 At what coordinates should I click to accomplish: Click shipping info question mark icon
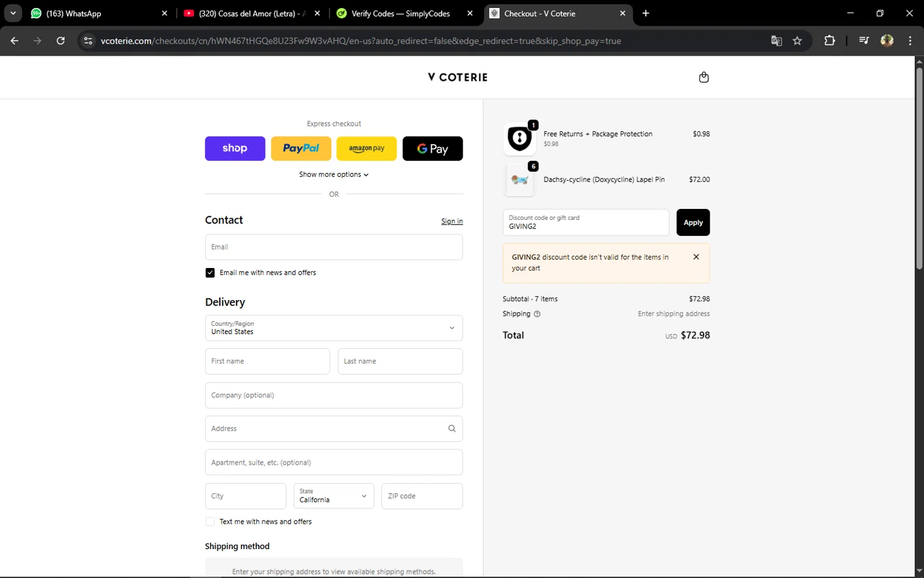tap(537, 314)
